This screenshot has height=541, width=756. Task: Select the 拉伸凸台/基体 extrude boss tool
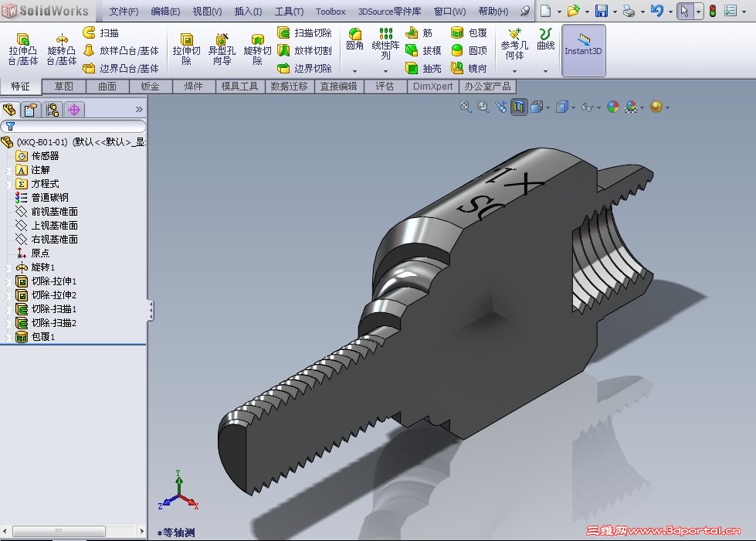22,49
